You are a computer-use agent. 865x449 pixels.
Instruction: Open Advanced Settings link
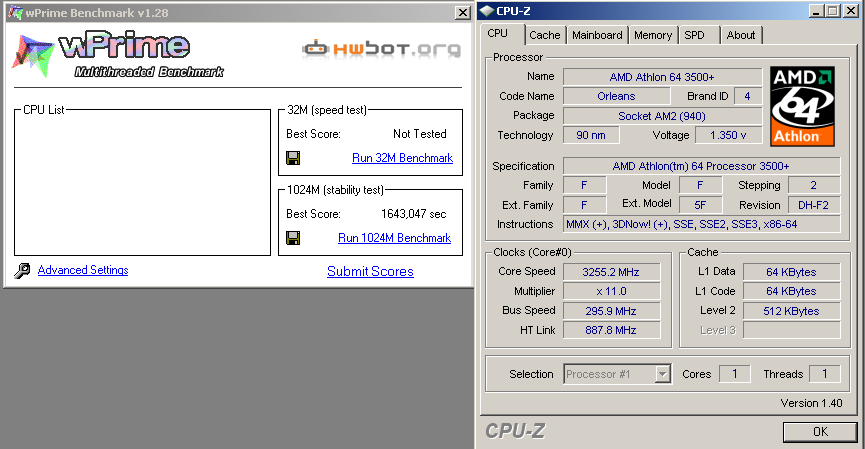coord(83,270)
